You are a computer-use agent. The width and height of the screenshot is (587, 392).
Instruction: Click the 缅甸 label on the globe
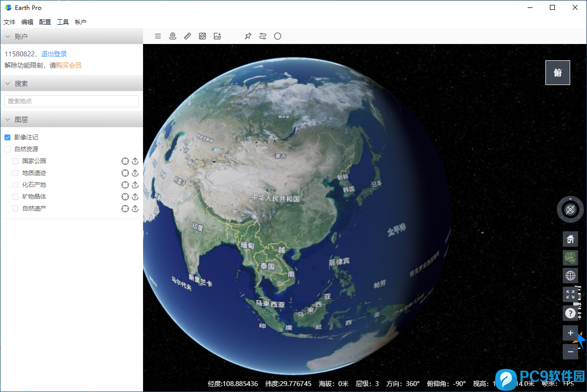click(247, 245)
